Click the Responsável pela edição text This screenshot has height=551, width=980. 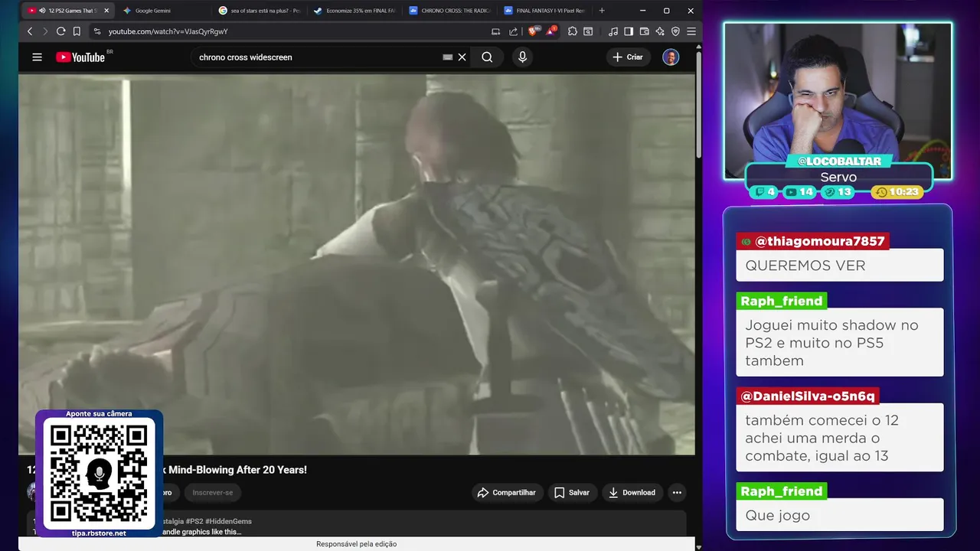(357, 544)
